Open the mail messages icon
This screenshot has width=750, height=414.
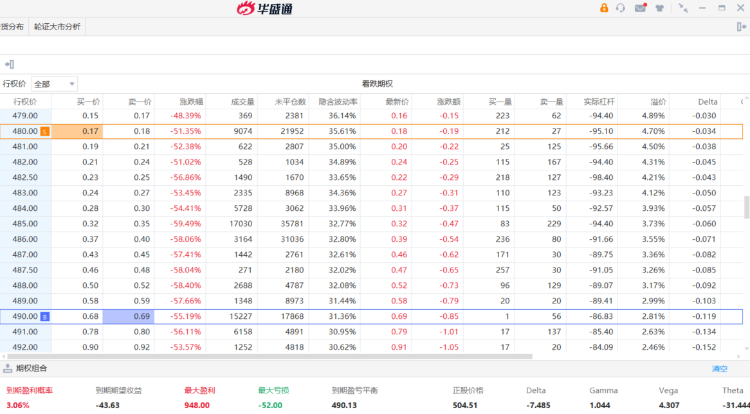(640, 8)
